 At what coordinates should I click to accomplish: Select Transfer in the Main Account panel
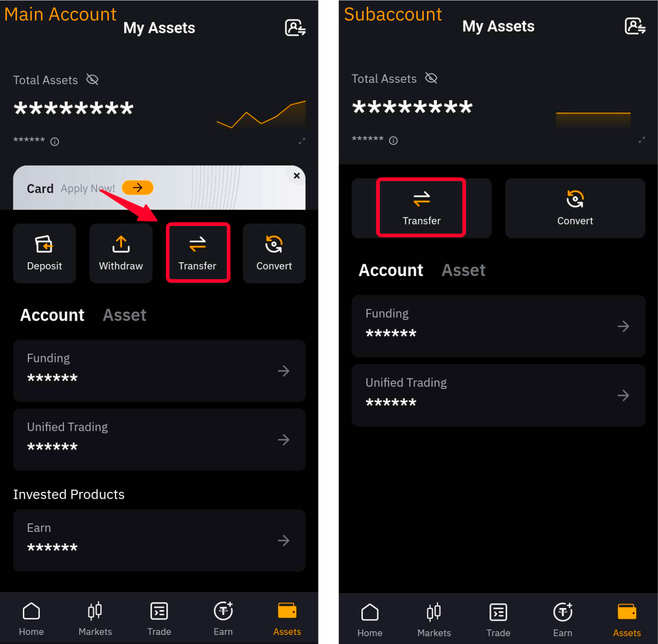pos(197,253)
